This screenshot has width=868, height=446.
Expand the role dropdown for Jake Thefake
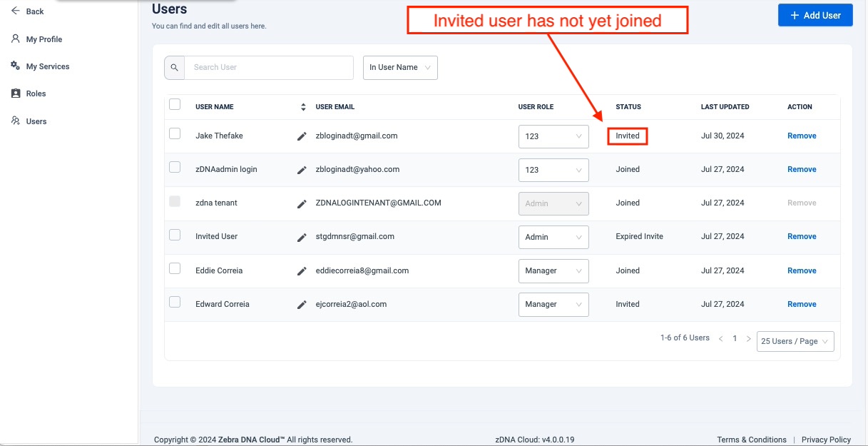pos(553,136)
